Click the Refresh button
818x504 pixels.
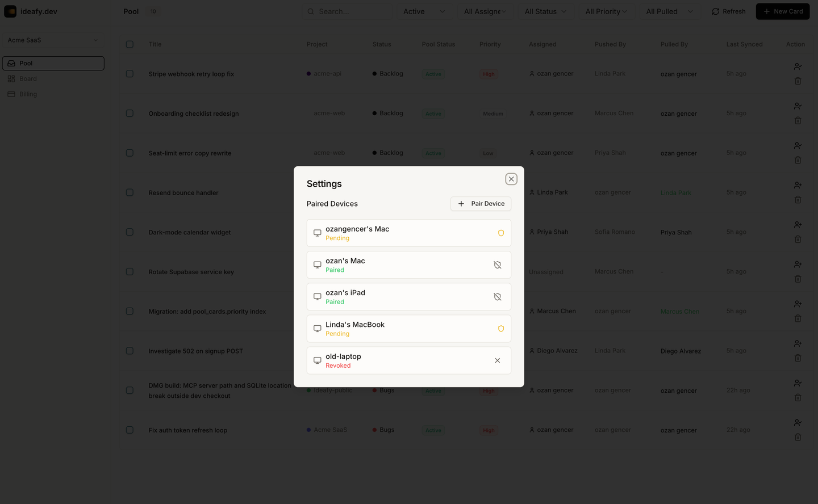(729, 11)
